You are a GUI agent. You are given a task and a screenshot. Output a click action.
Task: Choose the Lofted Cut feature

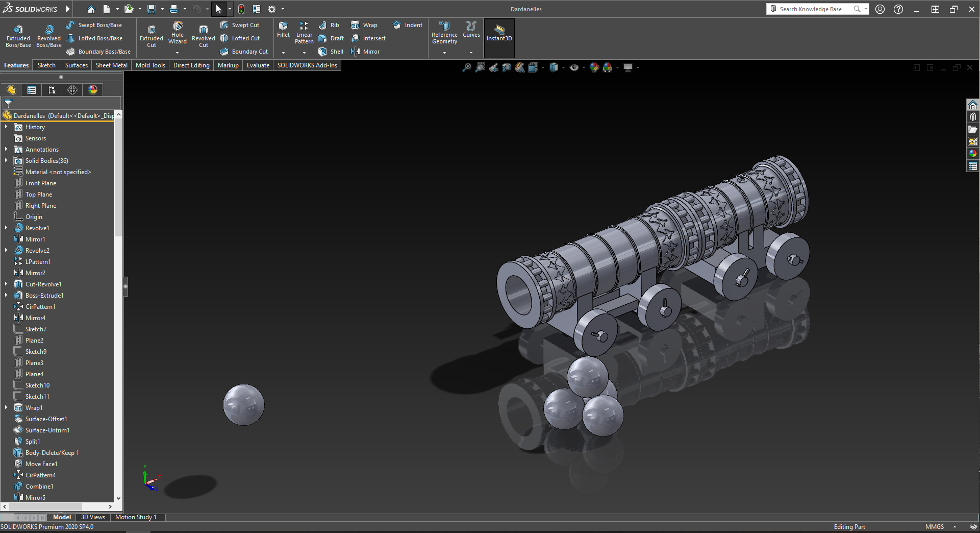(240, 38)
